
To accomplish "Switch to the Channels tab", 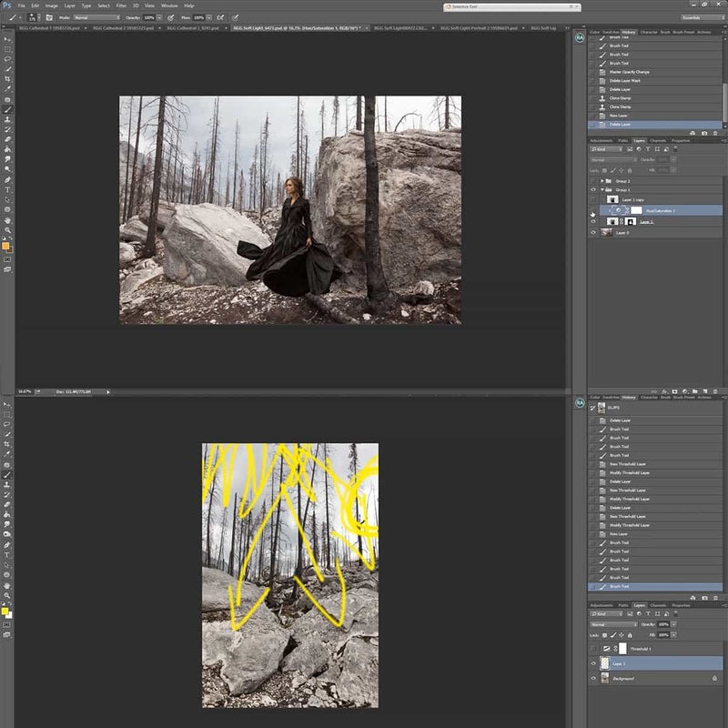I will click(x=658, y=140).
